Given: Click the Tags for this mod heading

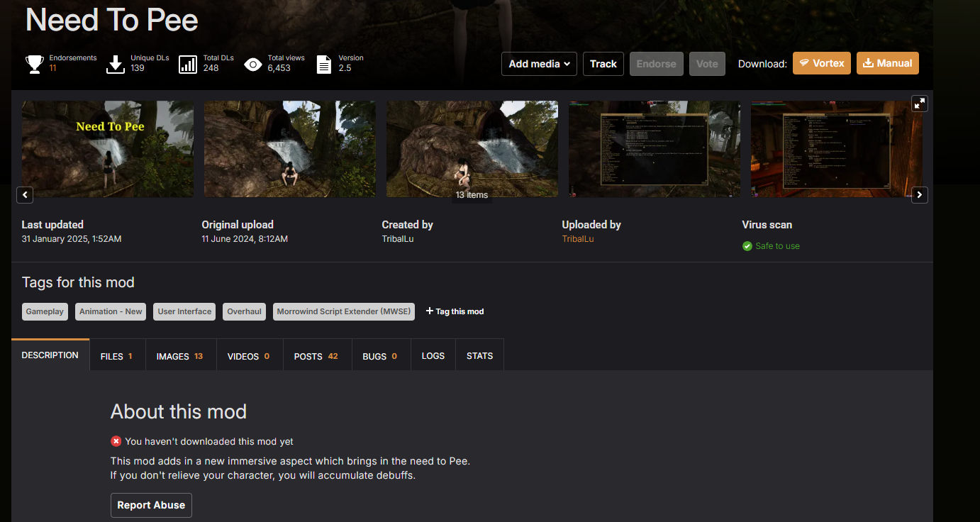Looking at the screenshot, I should click(x=78, y=282).
